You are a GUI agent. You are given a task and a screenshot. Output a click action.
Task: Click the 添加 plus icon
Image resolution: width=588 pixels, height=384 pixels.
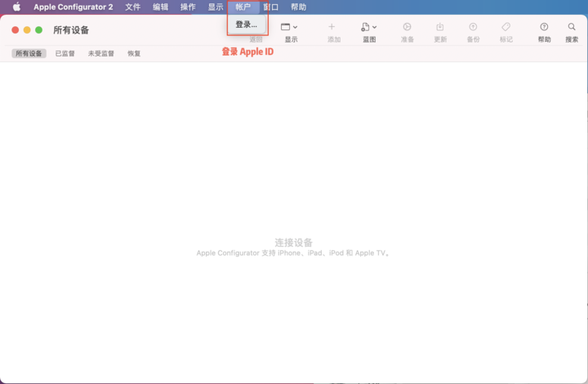(332, 27)
